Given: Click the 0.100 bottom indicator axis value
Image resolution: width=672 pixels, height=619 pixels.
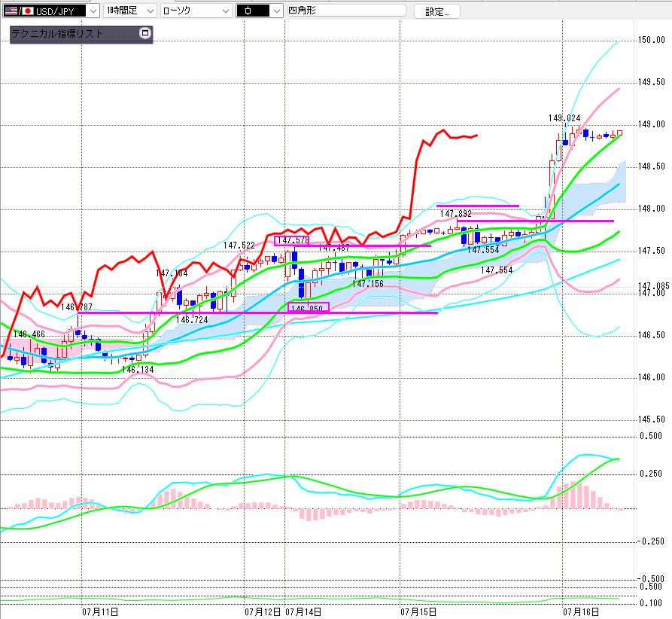Looking at the screenshot, I should tap(651, 603).
